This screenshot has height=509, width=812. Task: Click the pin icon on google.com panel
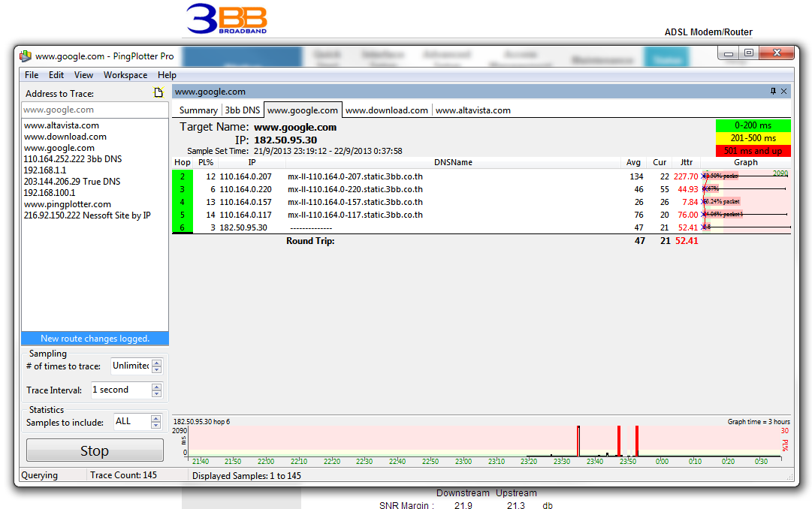(x=773, y=91)
